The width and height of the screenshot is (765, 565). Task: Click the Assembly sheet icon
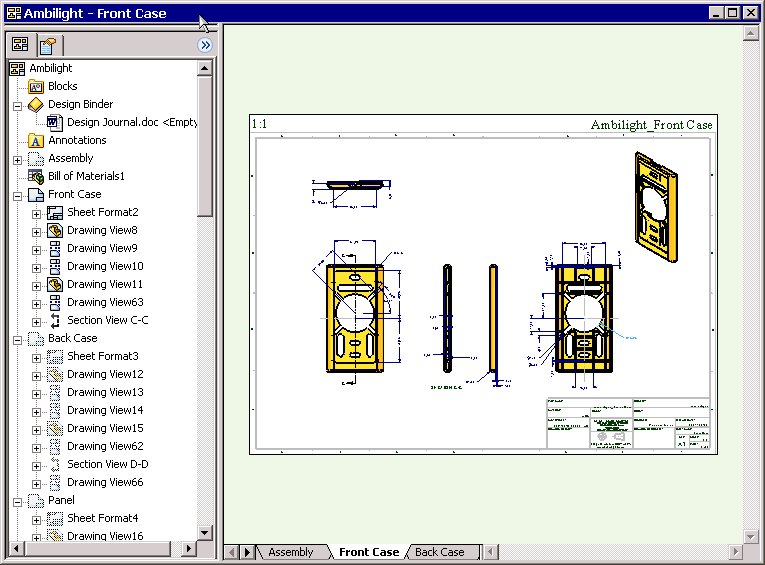[36, 159]
